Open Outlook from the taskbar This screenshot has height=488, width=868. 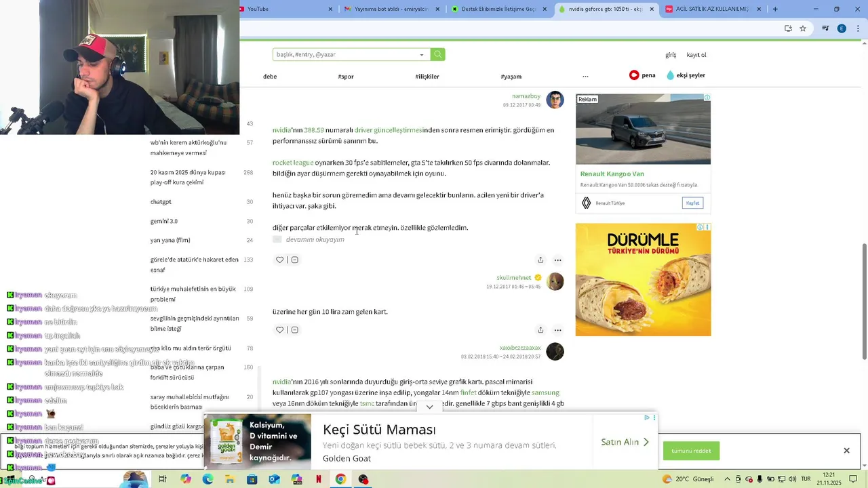tap(274, 479)
